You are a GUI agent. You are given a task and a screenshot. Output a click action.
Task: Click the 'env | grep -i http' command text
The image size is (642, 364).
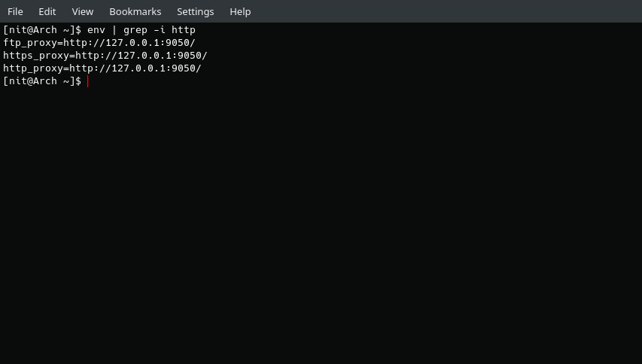[141, 30]
